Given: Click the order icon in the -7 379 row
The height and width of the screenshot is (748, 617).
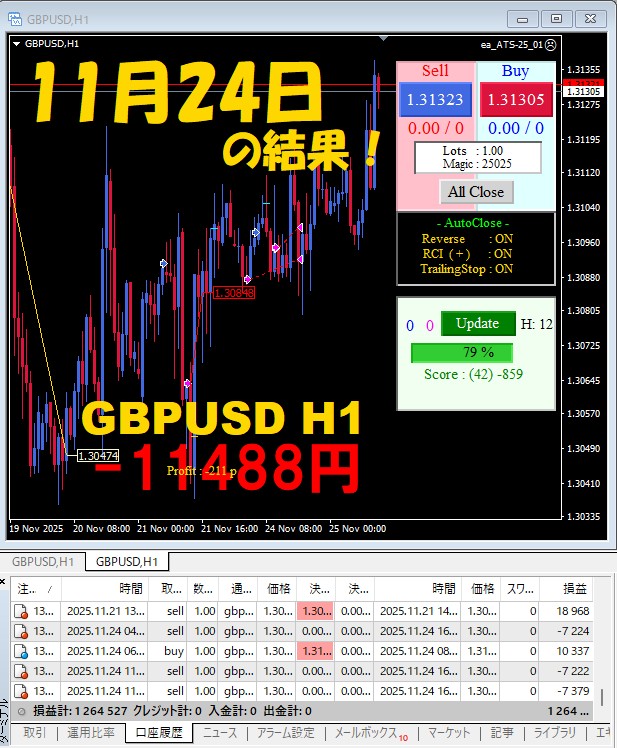Looking at the screenshot, I should pos(21,692).
